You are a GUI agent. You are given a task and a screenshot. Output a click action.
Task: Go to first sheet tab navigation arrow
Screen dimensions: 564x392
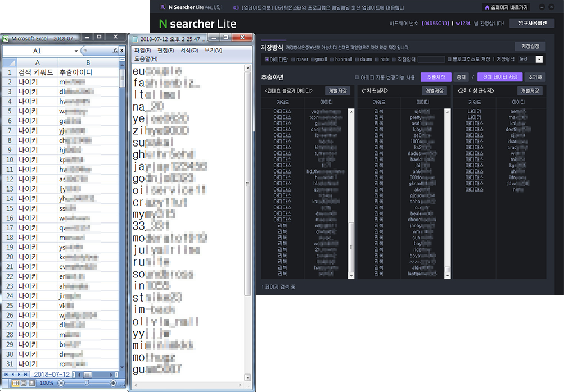pos(7,375)
